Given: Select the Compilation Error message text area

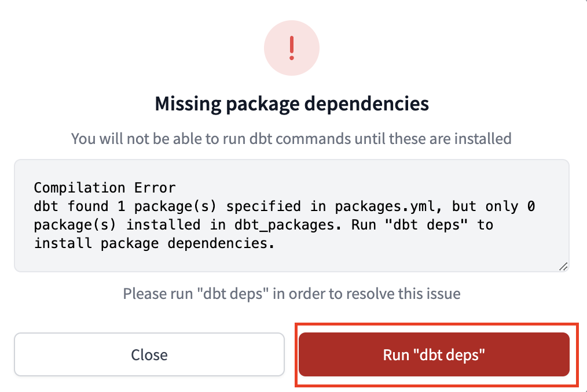Looking at the screenshot, I should point(292,215).
